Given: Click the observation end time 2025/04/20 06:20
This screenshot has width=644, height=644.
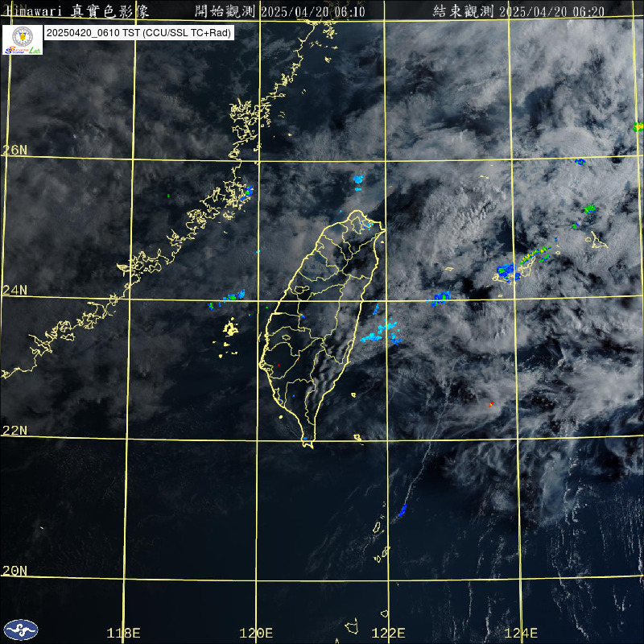Looking at the screenshot, I should 551,11.
